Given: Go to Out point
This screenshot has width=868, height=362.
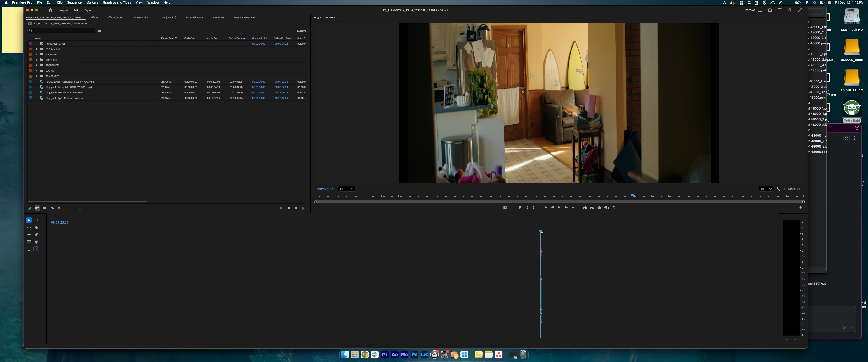Looking at the screenshot, I should pyautogui.click(x=574, y=207).
